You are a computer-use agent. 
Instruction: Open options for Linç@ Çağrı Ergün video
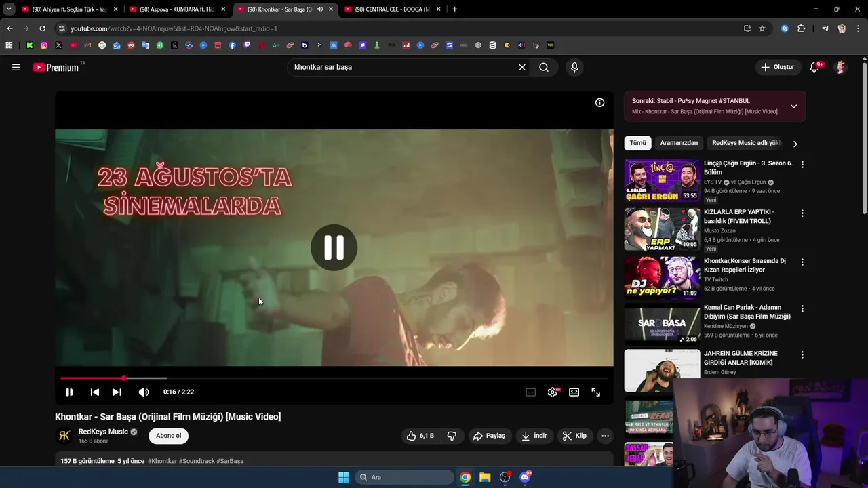[x=802, y=165]
